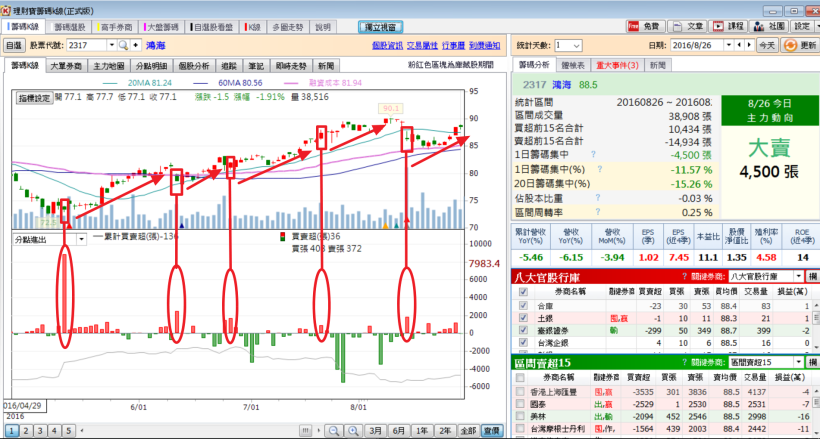Viewport: 820px width, 439px height.
Task: Go to previous date arrow
Action: coord(739,46)
